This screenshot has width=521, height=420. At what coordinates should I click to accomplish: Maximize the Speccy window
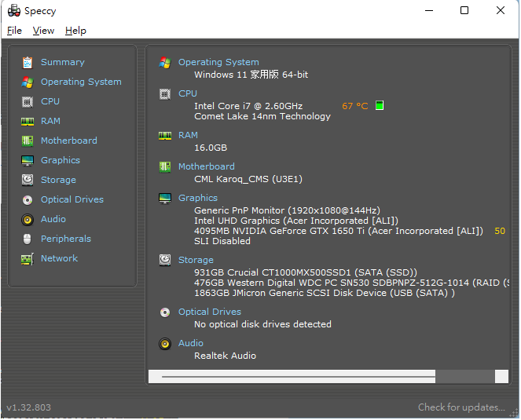click(464, 11)
